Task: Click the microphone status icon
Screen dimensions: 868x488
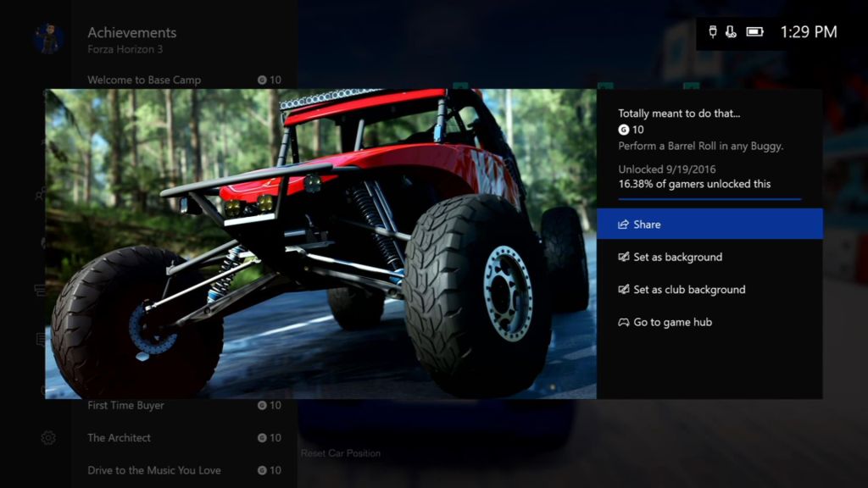Action: pos(731,32)
